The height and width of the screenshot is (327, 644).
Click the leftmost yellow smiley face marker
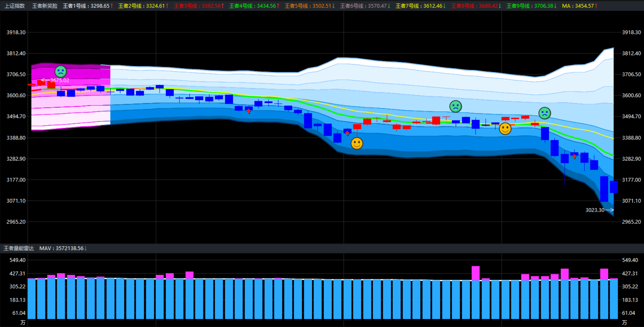point(357,144)
